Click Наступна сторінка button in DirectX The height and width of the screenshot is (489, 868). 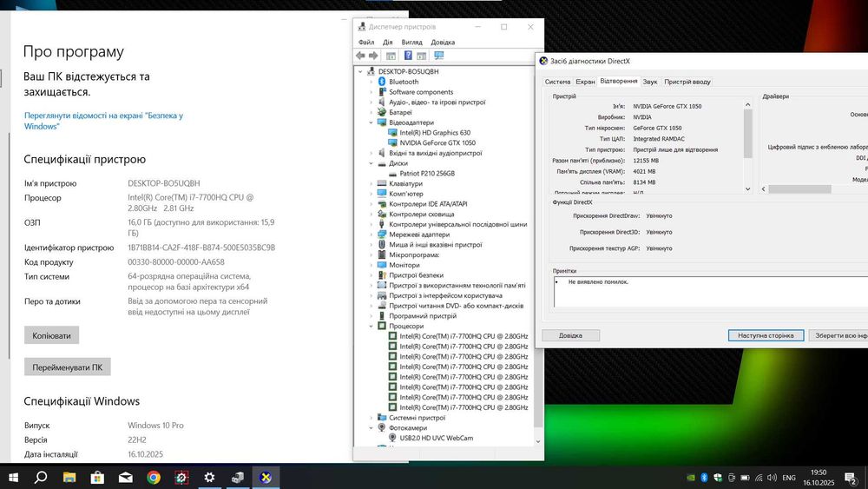click(766, 335)
